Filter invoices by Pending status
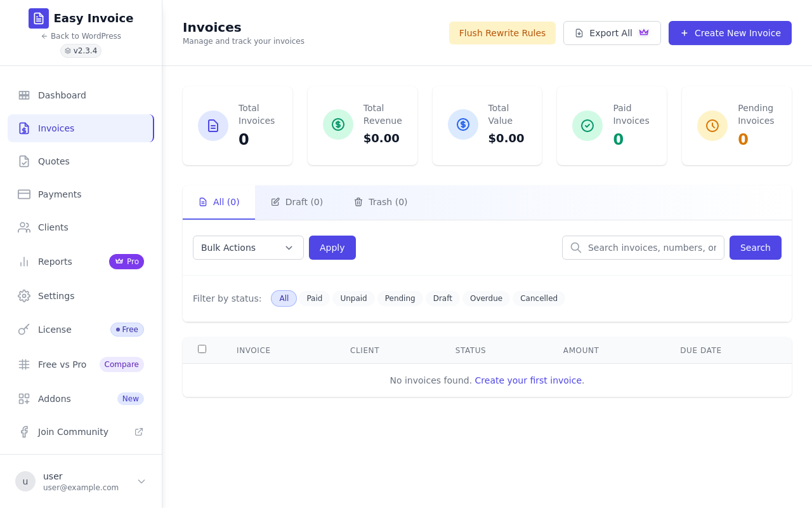The width and height of the screenshot is (812, 508). pos(400,298)
